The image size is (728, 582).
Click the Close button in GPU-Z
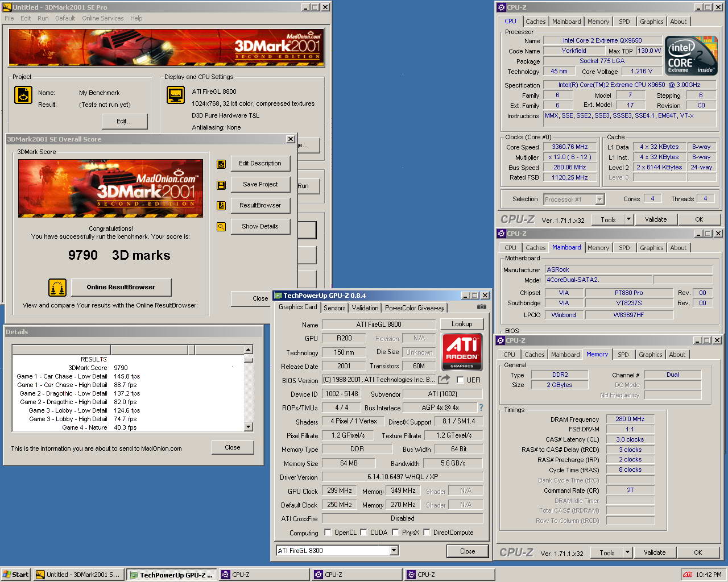[x=468, y=551]
